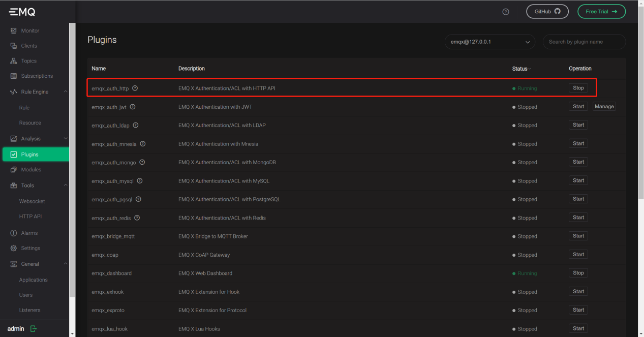
Task: Collapse the Tools menu
Action: coord(66,186)
